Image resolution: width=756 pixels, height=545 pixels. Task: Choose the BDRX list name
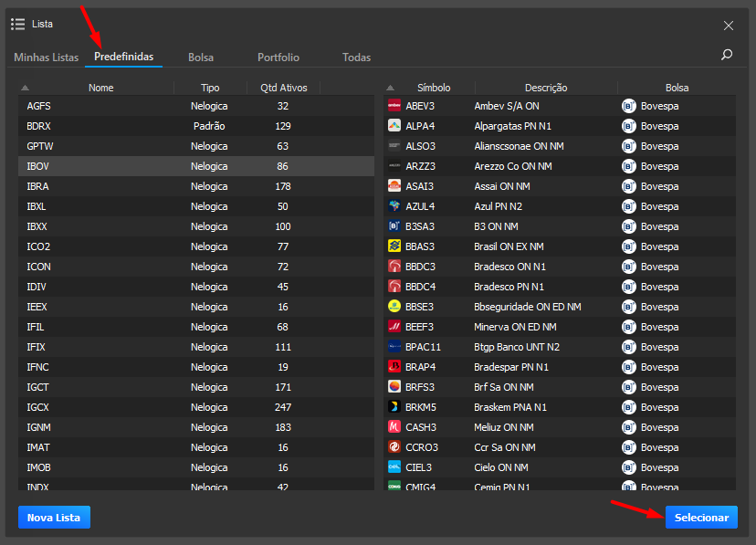(38, 126)
